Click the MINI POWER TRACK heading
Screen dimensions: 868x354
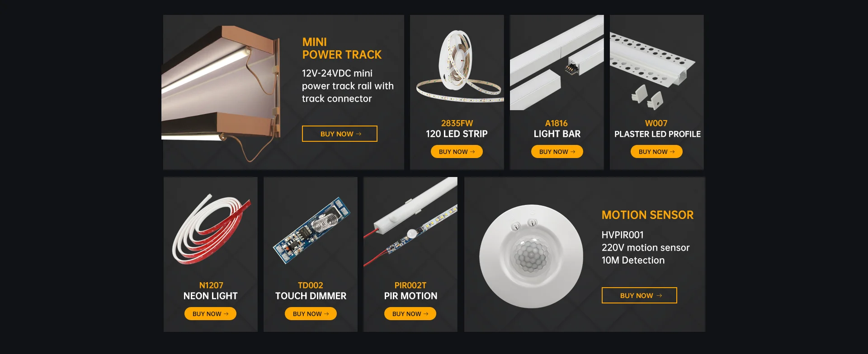[x=342, y=48]
